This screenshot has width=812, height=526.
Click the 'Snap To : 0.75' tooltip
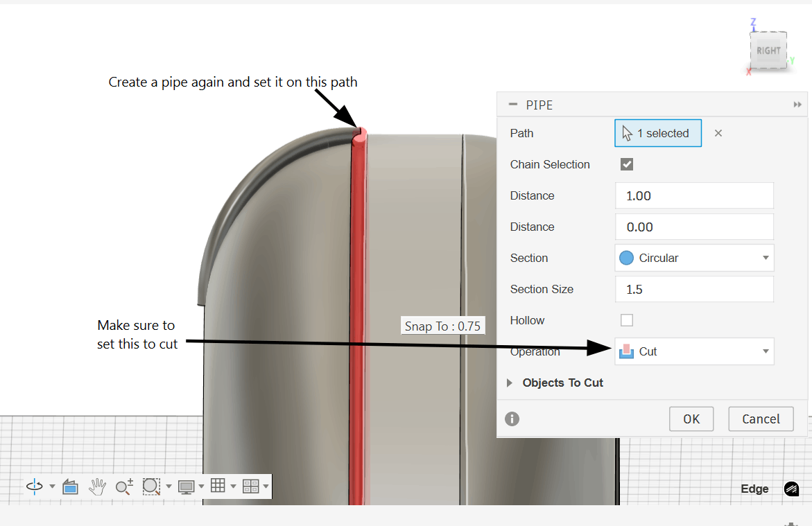(x=443, y=326)
